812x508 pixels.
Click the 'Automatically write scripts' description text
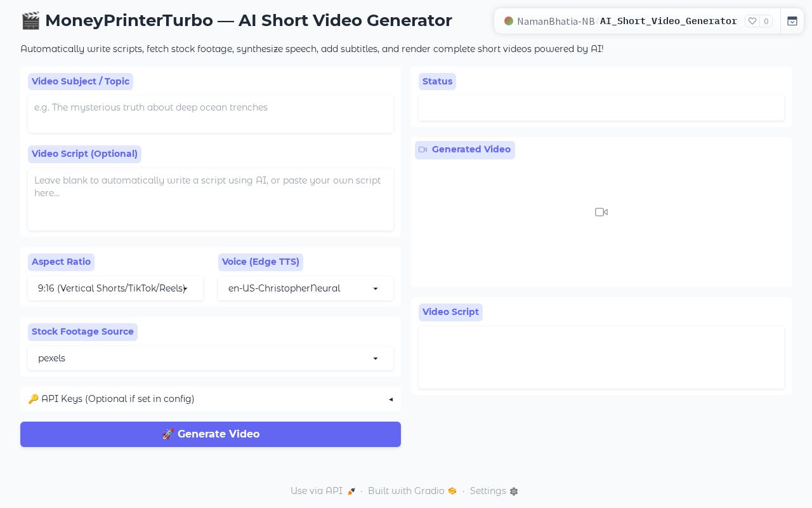click(312, 49)
